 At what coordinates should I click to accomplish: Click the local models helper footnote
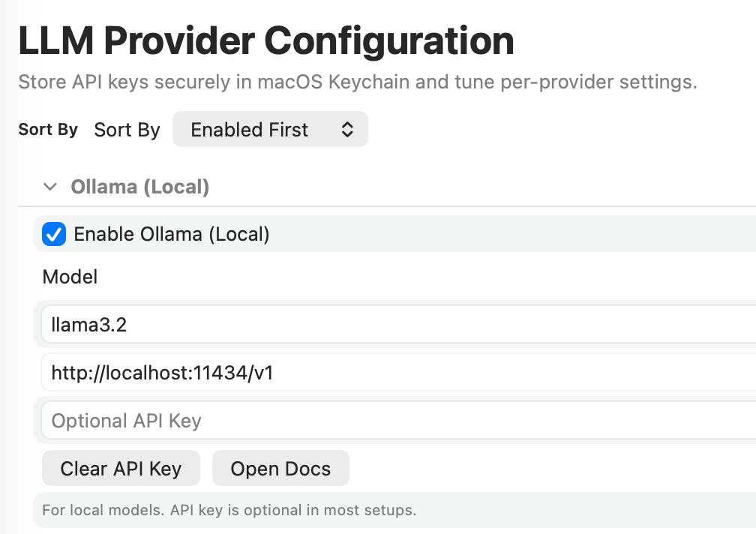229,510
